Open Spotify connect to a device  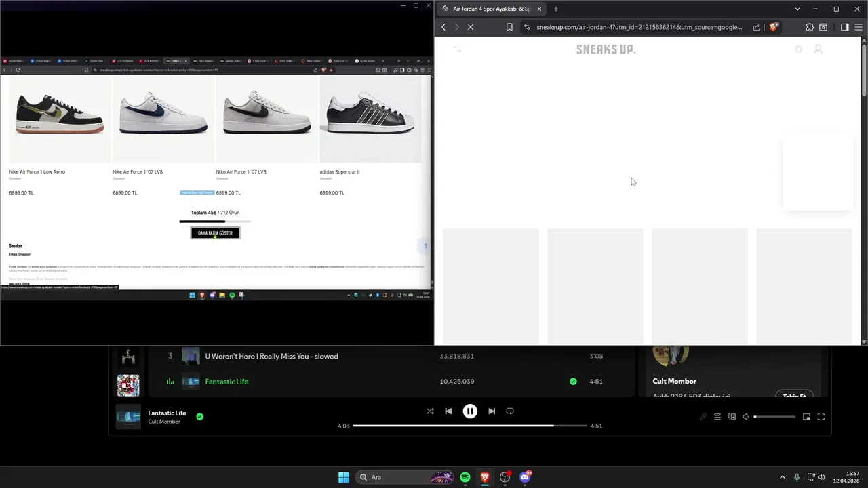tap(732, 417)
